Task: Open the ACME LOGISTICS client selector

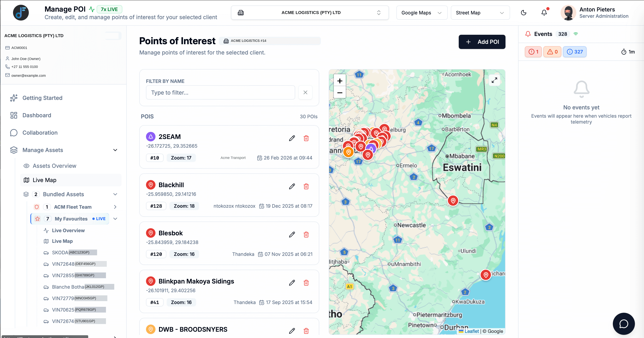Action: (310, 12)
